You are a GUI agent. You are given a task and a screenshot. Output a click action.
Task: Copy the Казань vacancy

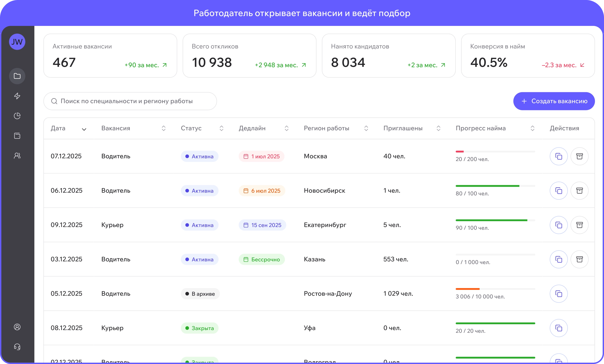coord(559,259)
